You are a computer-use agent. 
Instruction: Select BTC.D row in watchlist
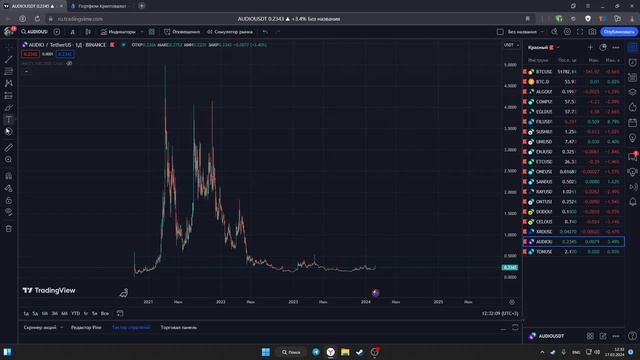pyautogui.click(x=573, y=82)
